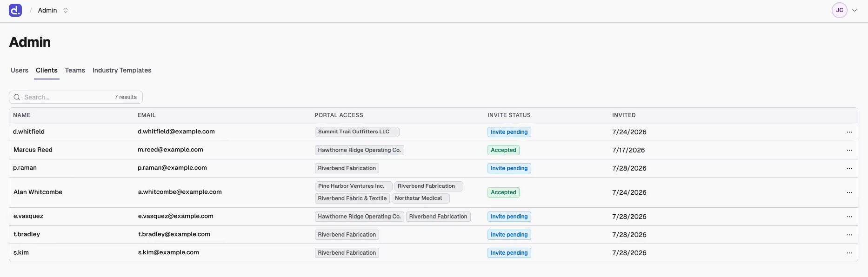Select the p.raman name cell
Viewport: 868px width, 277px height.
pyautogui.click(x=25, y=168)
